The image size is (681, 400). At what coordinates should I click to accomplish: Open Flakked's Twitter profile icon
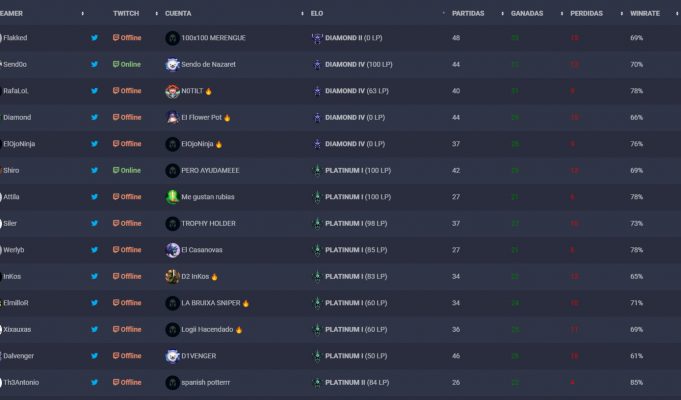(x=95, y=38)
